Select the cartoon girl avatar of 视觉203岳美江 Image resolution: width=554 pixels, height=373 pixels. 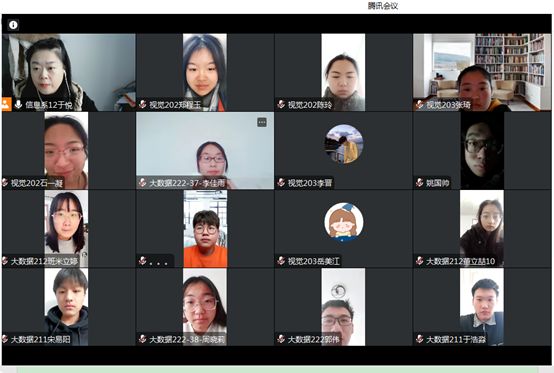344,222
